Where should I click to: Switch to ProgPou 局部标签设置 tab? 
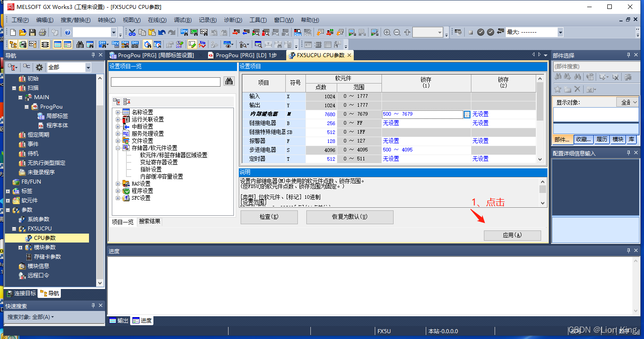[x=152, y=55]
